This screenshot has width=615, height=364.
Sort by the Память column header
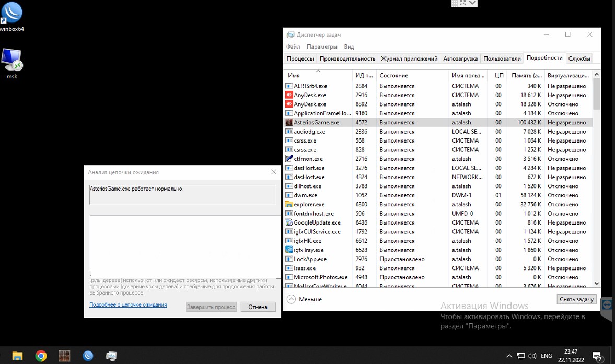(526, 75)
